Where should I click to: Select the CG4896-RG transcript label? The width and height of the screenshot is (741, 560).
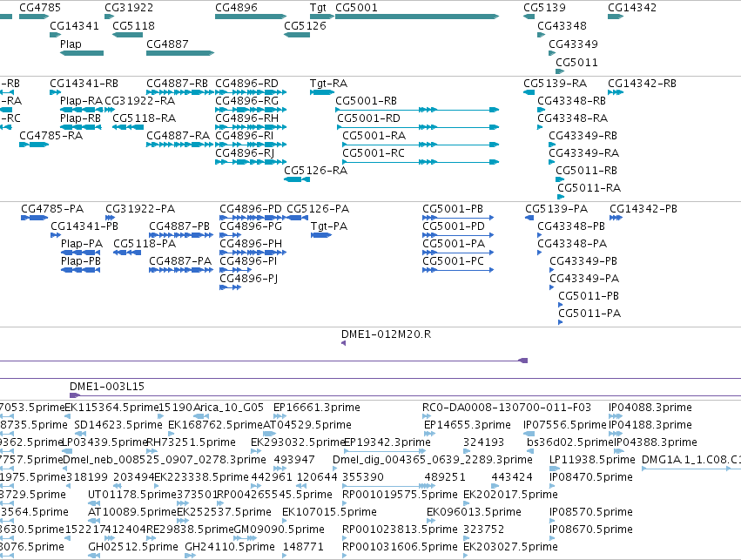pos(246,101)
